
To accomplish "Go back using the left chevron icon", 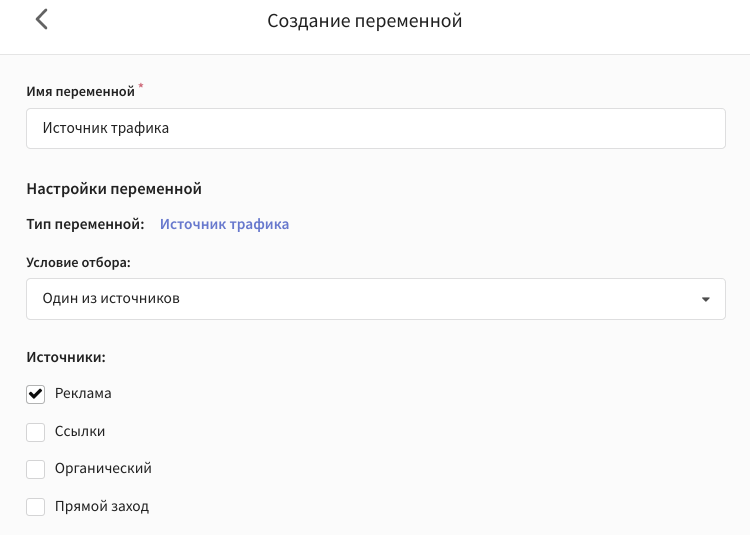I will click(42, 20).
